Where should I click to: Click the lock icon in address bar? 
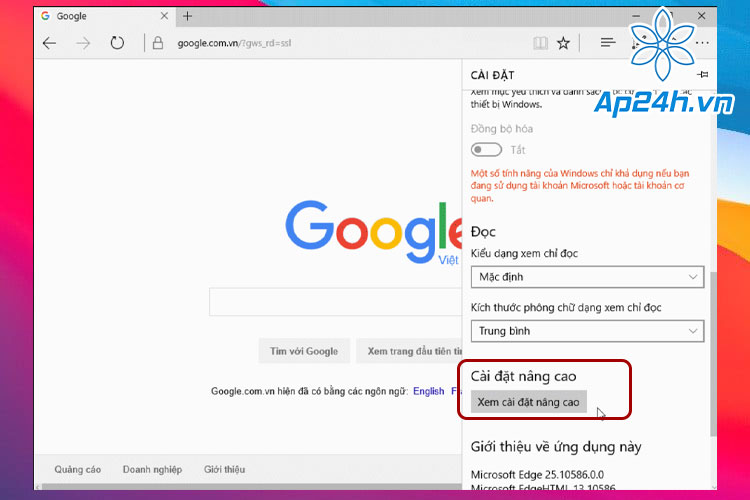coord(157,43)
